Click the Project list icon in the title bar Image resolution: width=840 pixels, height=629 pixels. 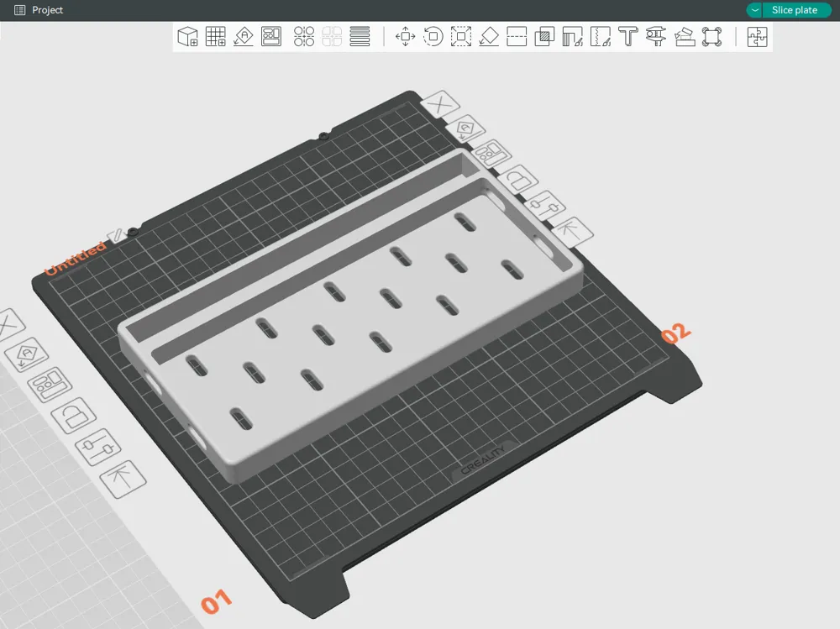point(20,10)
